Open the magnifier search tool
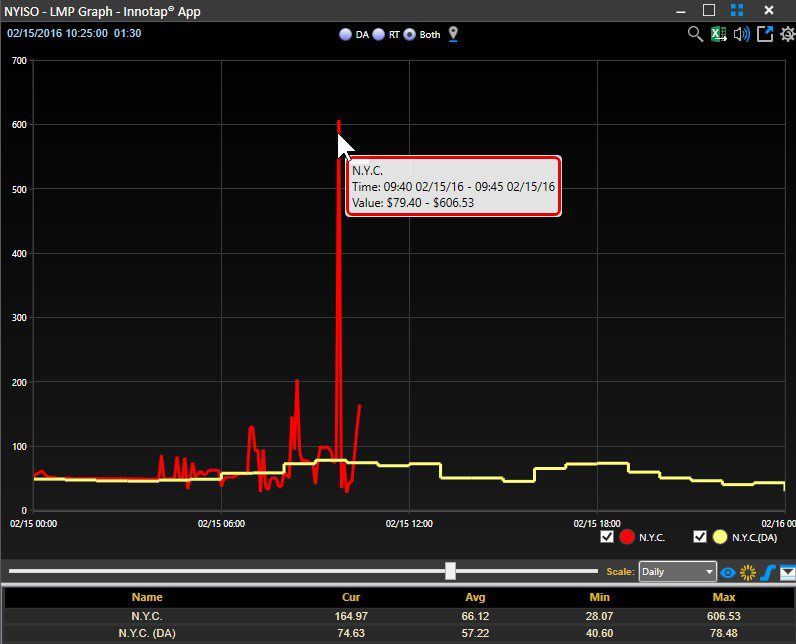This screenshot has height=644, width=796. [695, 34]
